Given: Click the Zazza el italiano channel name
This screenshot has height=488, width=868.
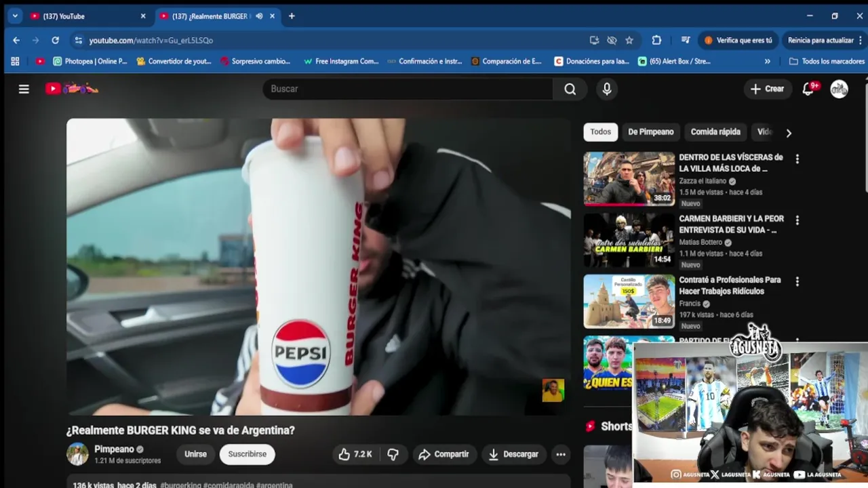Looking at the screenshot, I should coord(703,181).
